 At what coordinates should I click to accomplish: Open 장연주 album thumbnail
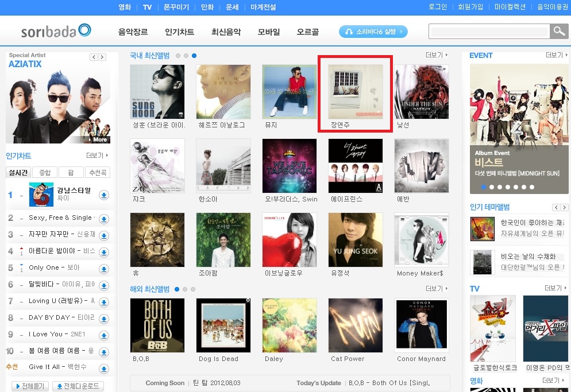(356, 92)
